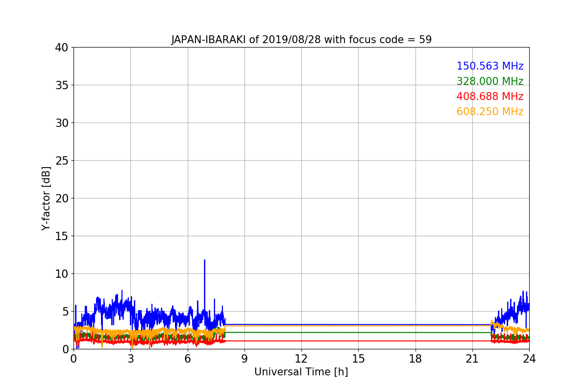Select the red 408.688 MHz legend label
588x392 pixels.
(x=490, y=97)
